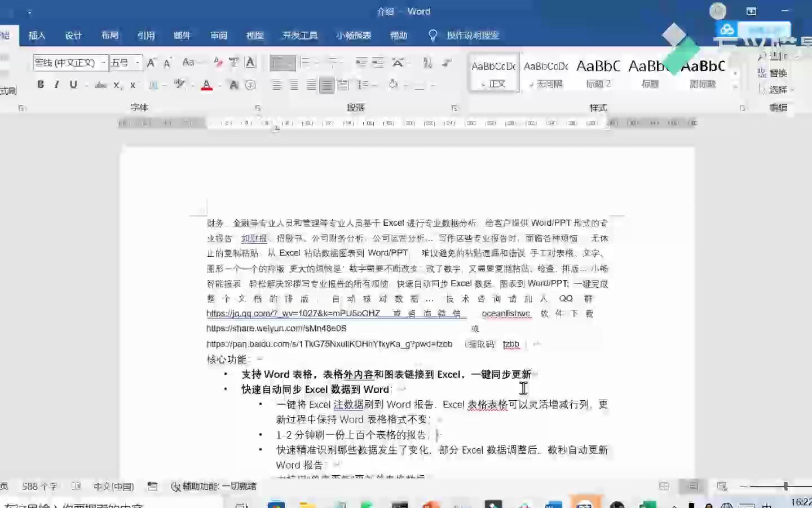The width and height of the screenshot is (812, 508).
Task: Toggle subscript formatting
Action: [x=117, y=85]
